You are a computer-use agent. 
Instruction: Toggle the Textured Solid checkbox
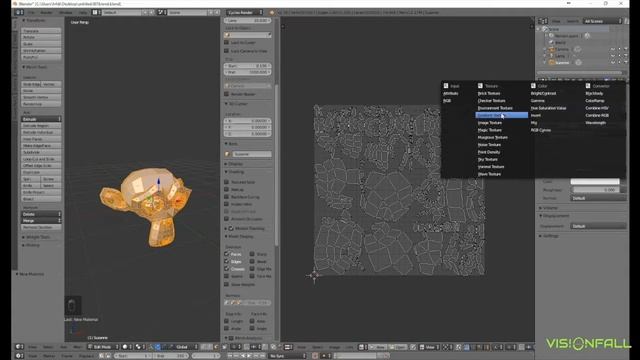(227, 182)
